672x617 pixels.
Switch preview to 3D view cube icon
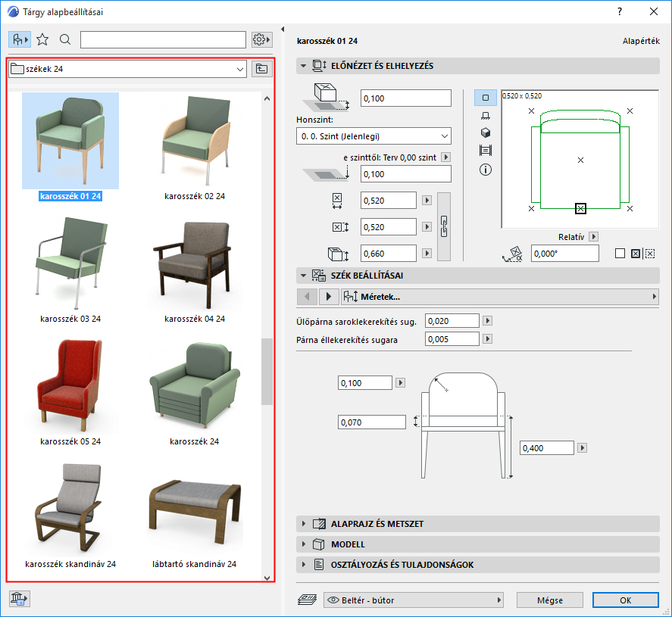(x=486, y=132)
